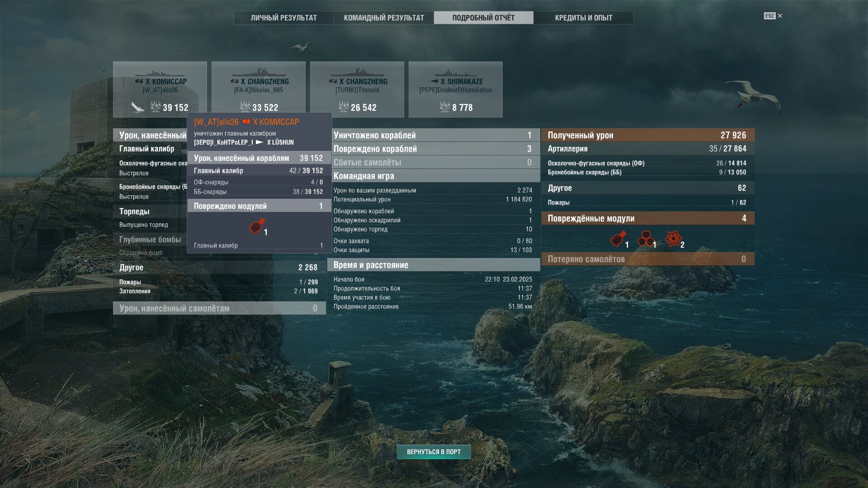This screenshot has height=488, width=868.
Task: Click Другое row with value 62
Action: click(648, 188)
